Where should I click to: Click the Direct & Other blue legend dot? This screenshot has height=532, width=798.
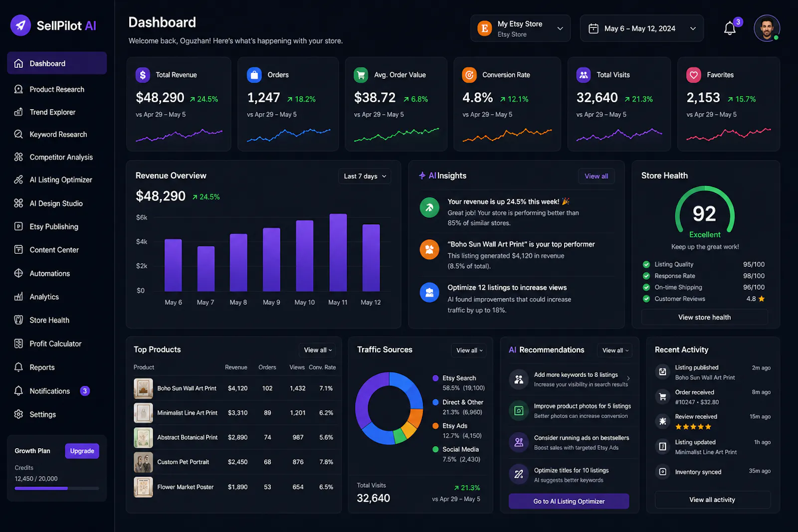[435, 402]
